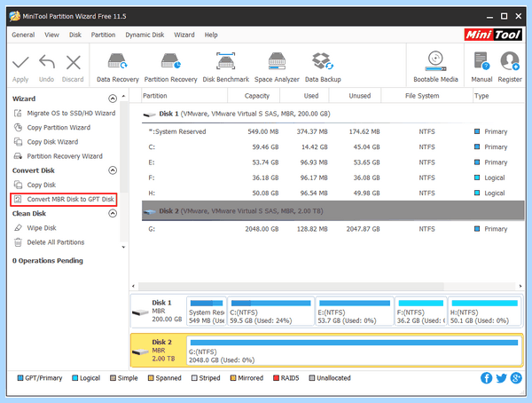532x403 pixels.
Task: Open the Google Plus share icon
Action: coord(516,378)
